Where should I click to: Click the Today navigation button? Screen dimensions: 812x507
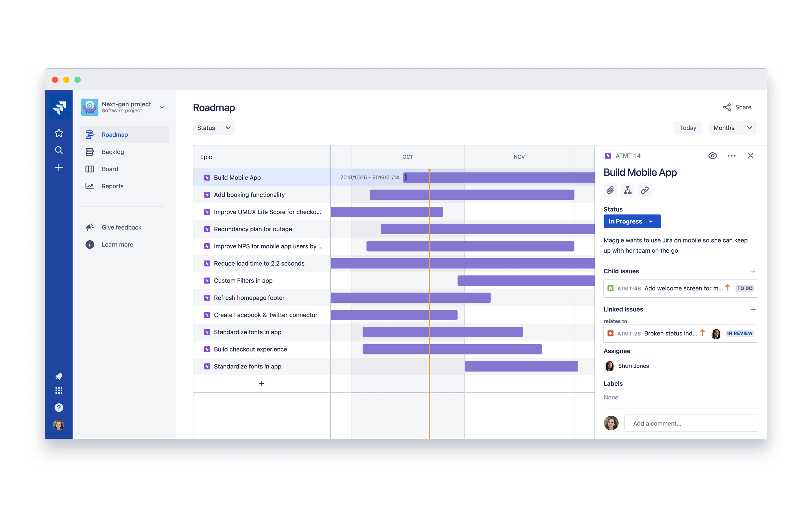[x=687, y=127]
